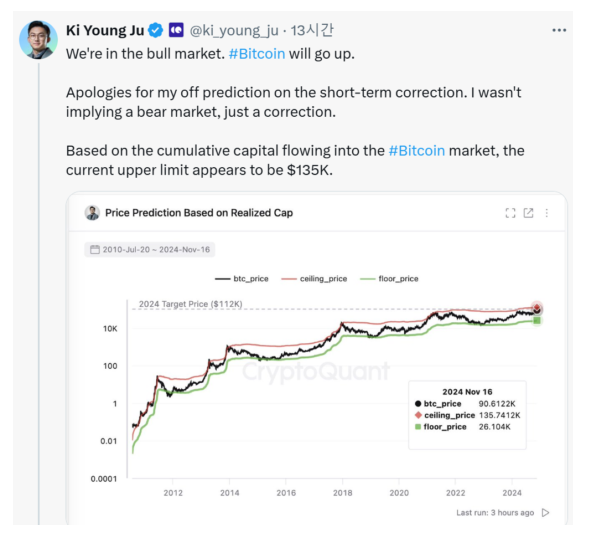
Task: Click the affiliate badge beside the verified checkmark
Action: (176, 30)
